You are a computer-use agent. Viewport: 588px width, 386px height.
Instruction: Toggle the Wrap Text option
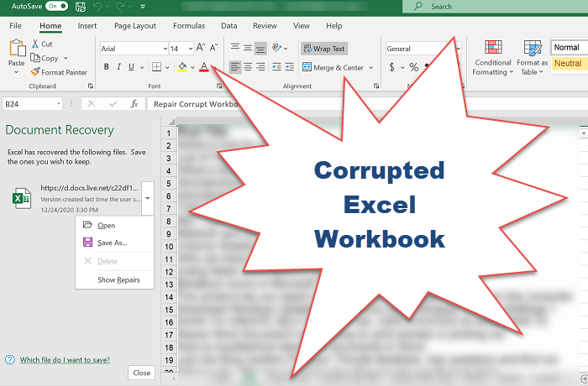pos(323,49)
